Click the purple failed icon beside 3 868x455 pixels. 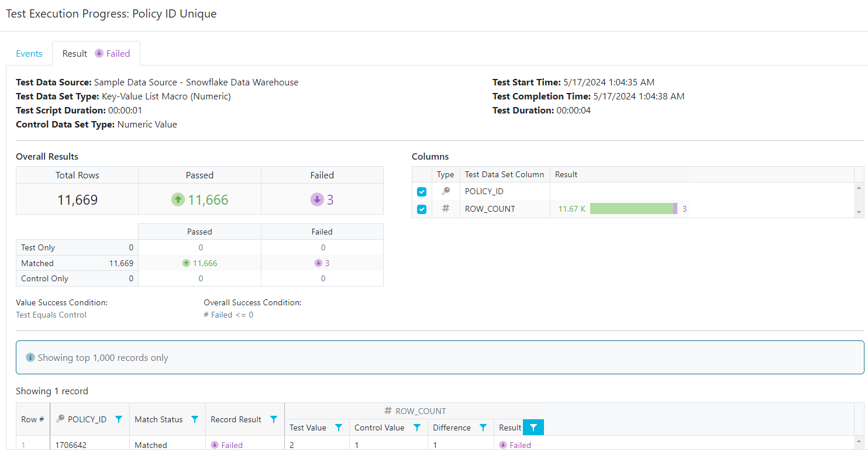[316, 200]
